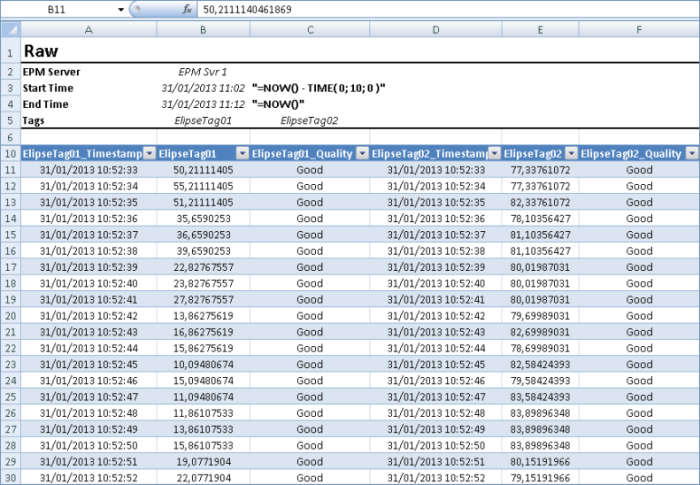700x485 pixels.
Task: Click the 'Good' cell in row 20 column C
Action: (309, 316)
